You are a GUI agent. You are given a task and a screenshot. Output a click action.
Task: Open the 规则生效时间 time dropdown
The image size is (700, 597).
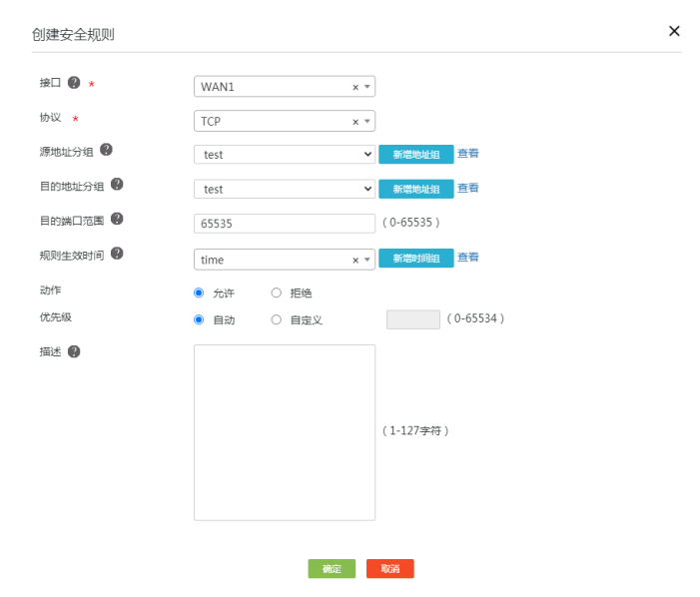367,260
